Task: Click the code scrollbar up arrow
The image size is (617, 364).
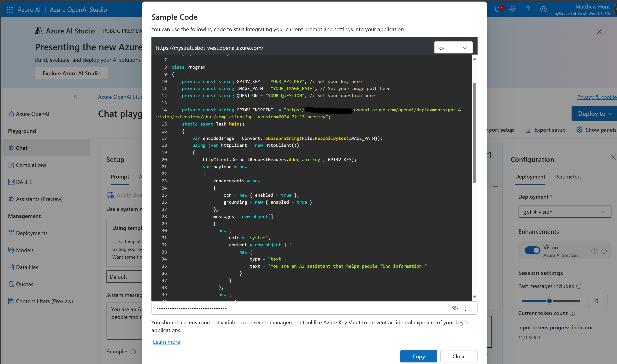Action: point(474,59)
